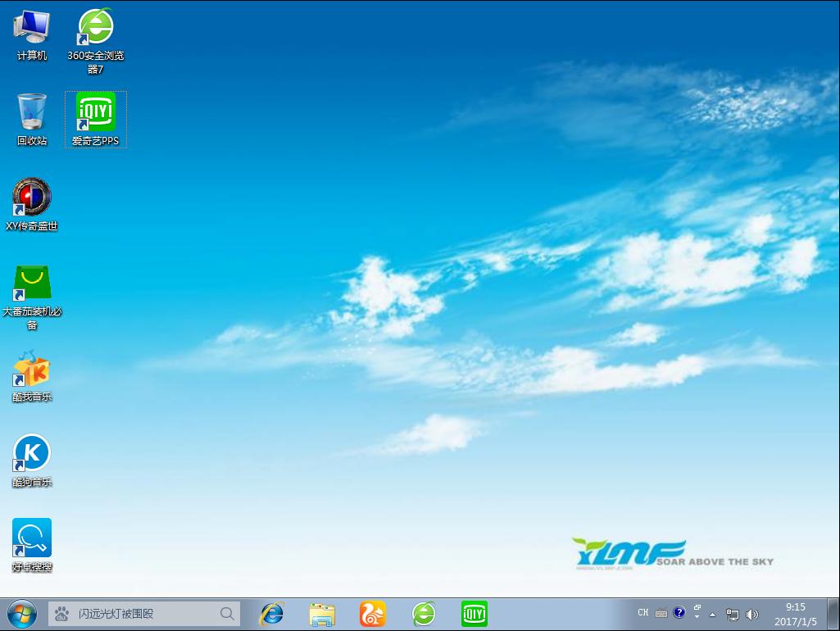Launch 爱奇艺PPS video player
The height and width of the screenshot is (631, 840).
(x=94, y=112)
